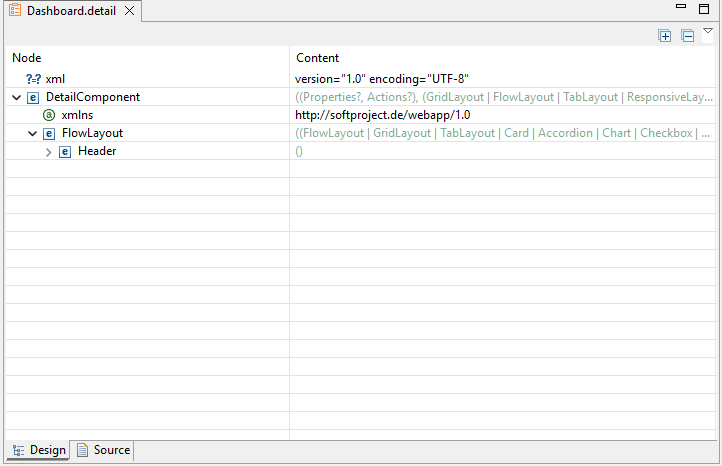722x466 pixels.
Task: Click the DetailComponent element icon
Action: pyautogui.click(x=33, y=97)
